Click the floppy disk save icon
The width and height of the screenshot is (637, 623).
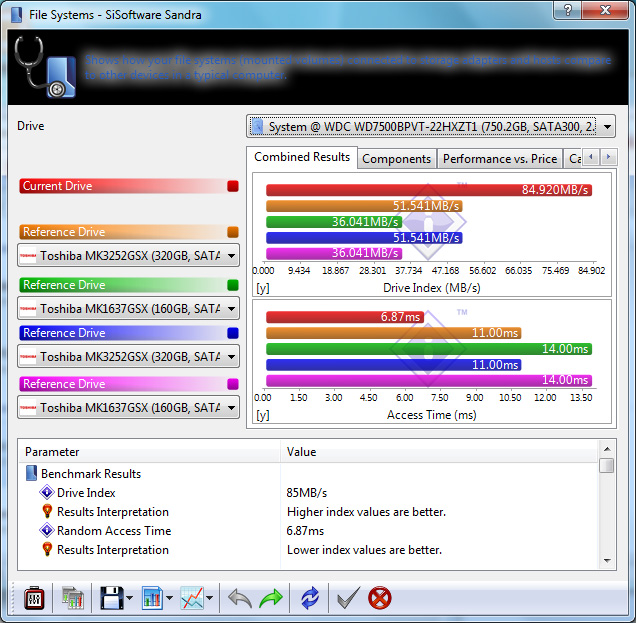pyautogui.click(x=111, y=598)
